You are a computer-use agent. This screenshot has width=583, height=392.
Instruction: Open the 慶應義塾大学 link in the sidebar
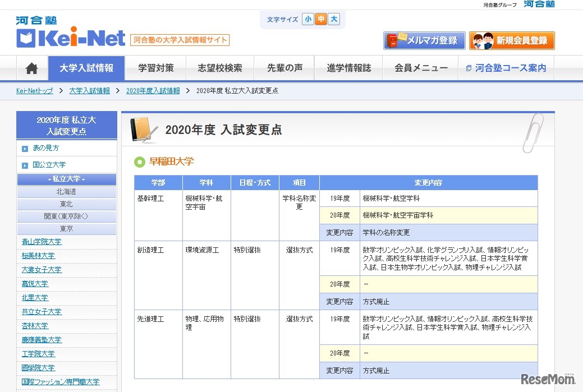pyautogui.click(x=41, y=339)
